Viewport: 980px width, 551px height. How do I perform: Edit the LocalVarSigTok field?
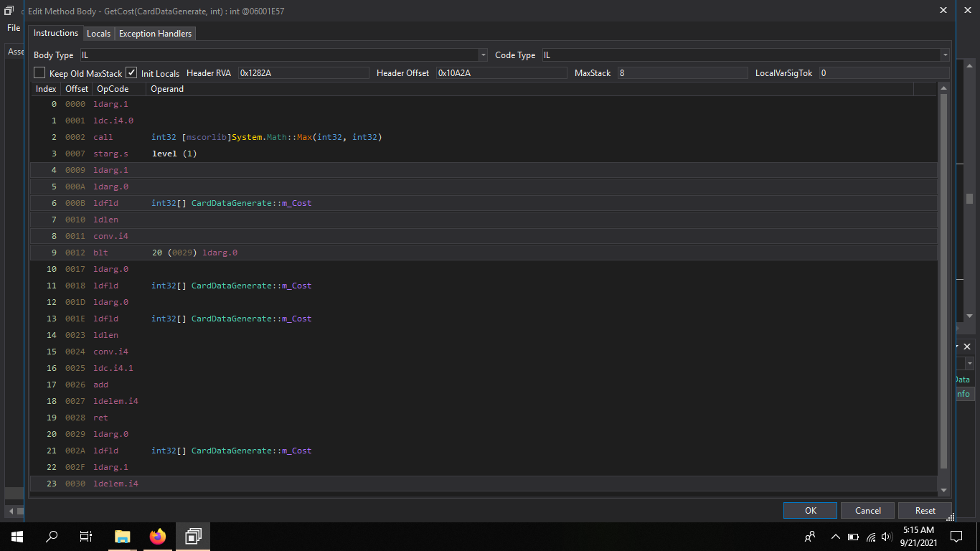[884, 73]
